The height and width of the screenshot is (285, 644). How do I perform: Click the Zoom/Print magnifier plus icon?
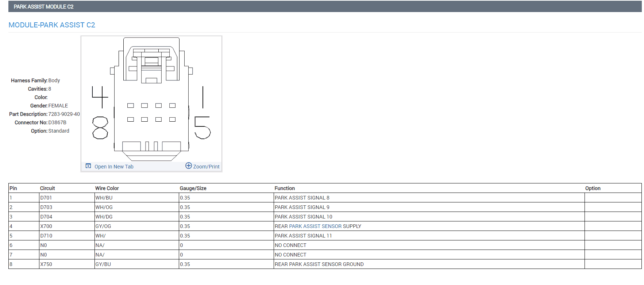189,166
